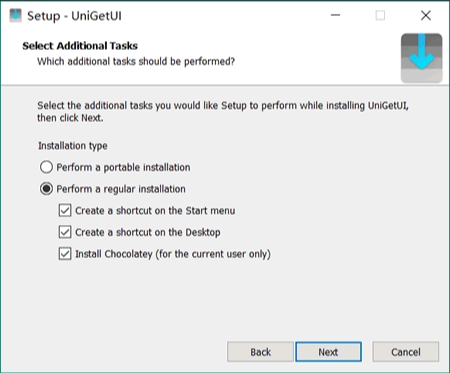
Task: Click the Setup icon in the title bar
Action: tap(15, 15)
